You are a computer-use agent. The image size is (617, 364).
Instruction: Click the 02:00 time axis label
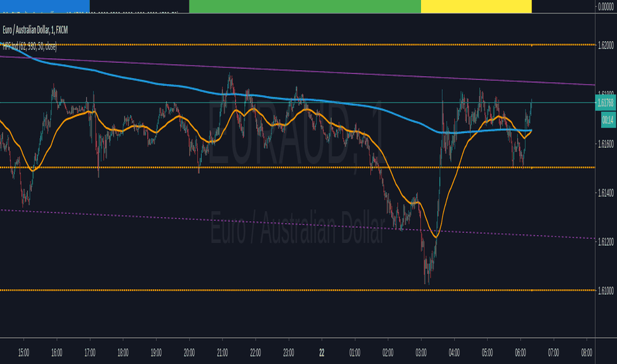point(388,353)
